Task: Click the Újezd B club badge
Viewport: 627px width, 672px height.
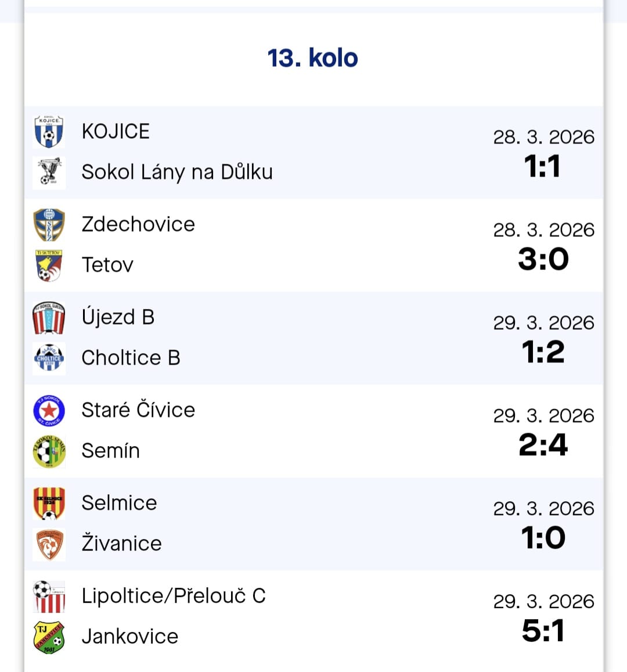Action: (49, 317)
